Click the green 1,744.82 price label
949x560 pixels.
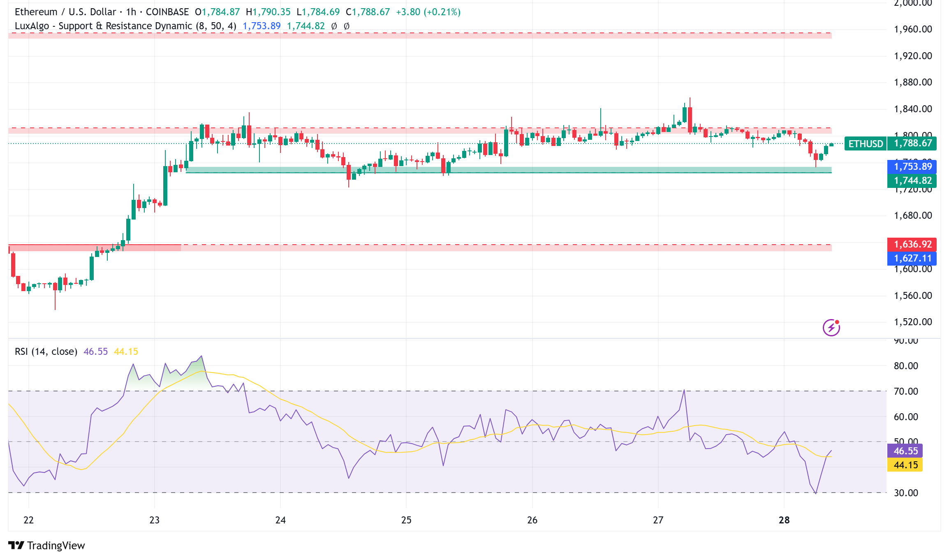pyautogui.click(x=912, y=180)
